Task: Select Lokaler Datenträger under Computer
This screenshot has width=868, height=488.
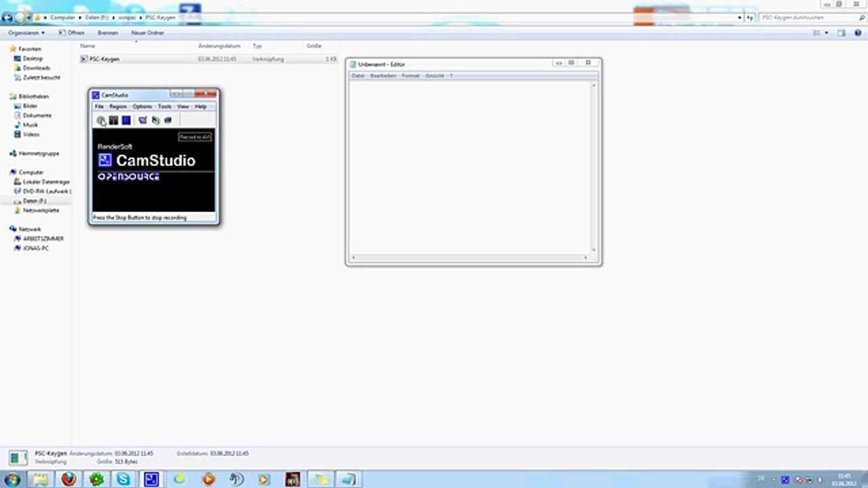Action: pyautogui.click(x=42, y=182)
